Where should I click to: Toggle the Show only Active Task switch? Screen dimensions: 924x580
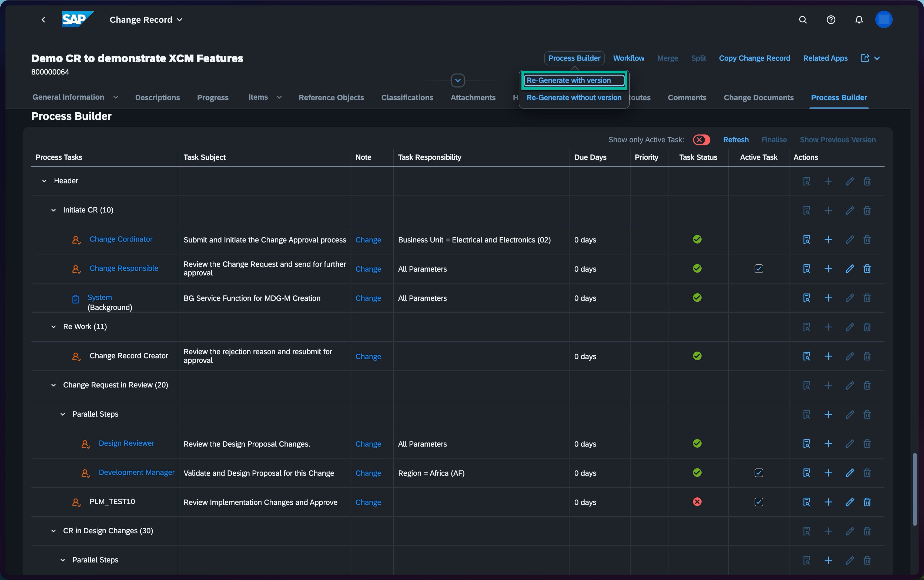click(701, 140)
